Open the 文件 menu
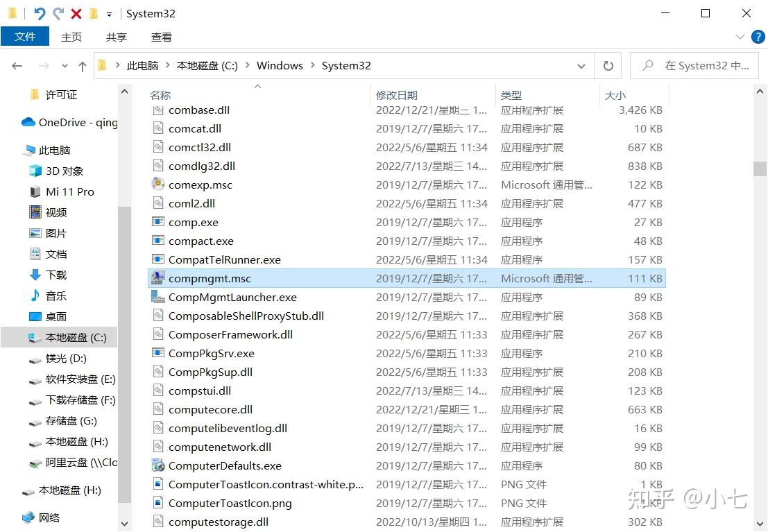The height and width of the screenshot is (532, 768). click(x=25, y=36)
